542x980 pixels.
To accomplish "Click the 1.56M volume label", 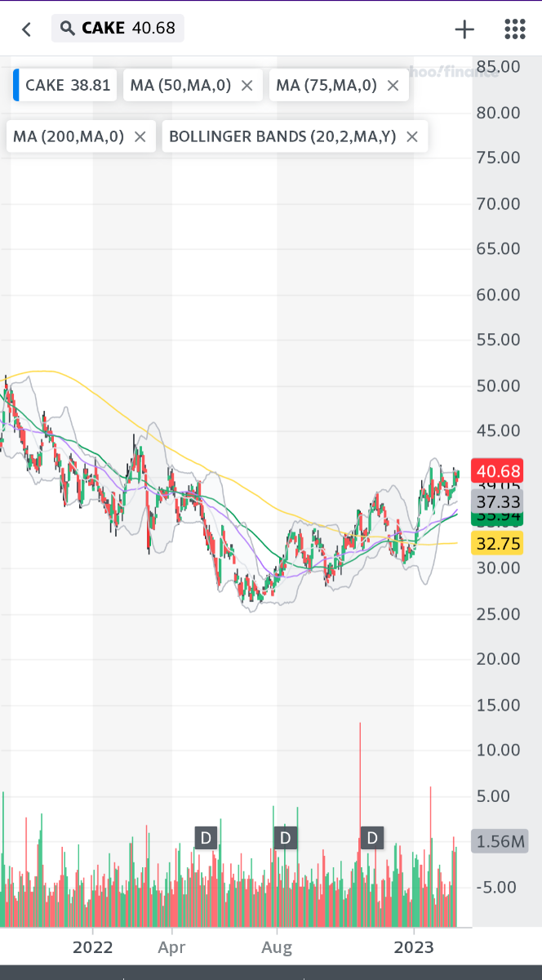I will (500, 841).
